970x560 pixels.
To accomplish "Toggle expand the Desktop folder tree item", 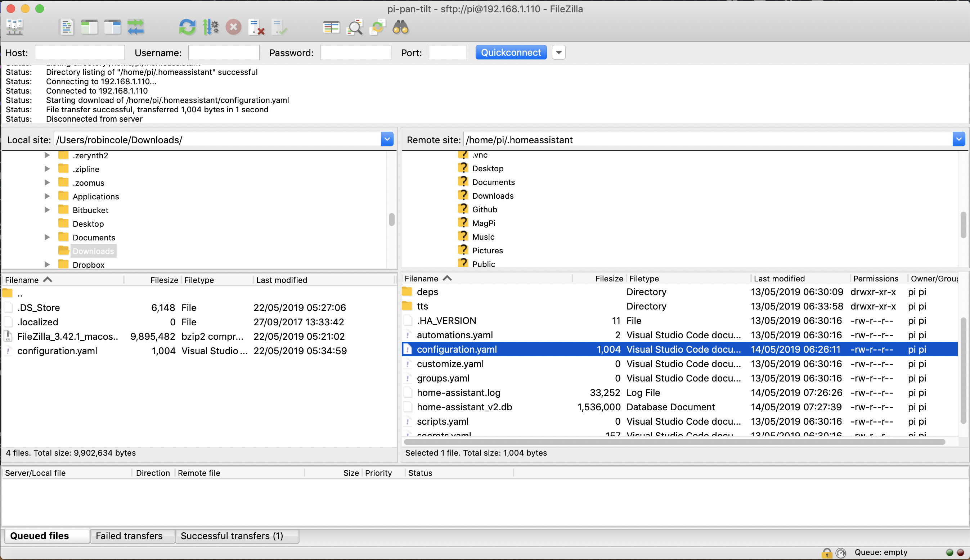I will click(x=47, y=223).
